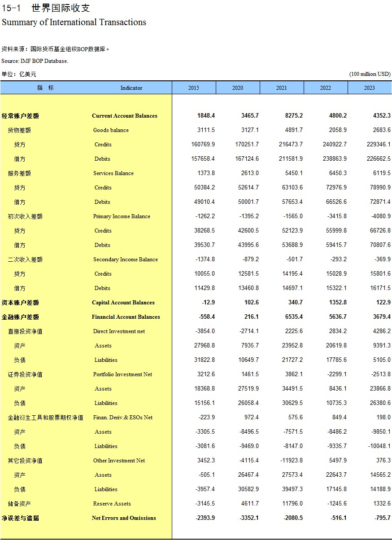The height and width of the screenshot is (554, 392).
Task: Click the Primary Income Balance label
Action: coord(122,216)
